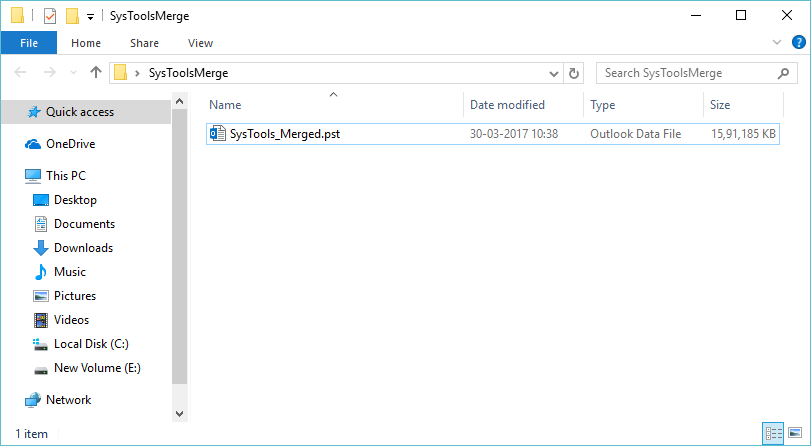Open the address bar history dropdown

click(553, 73)
